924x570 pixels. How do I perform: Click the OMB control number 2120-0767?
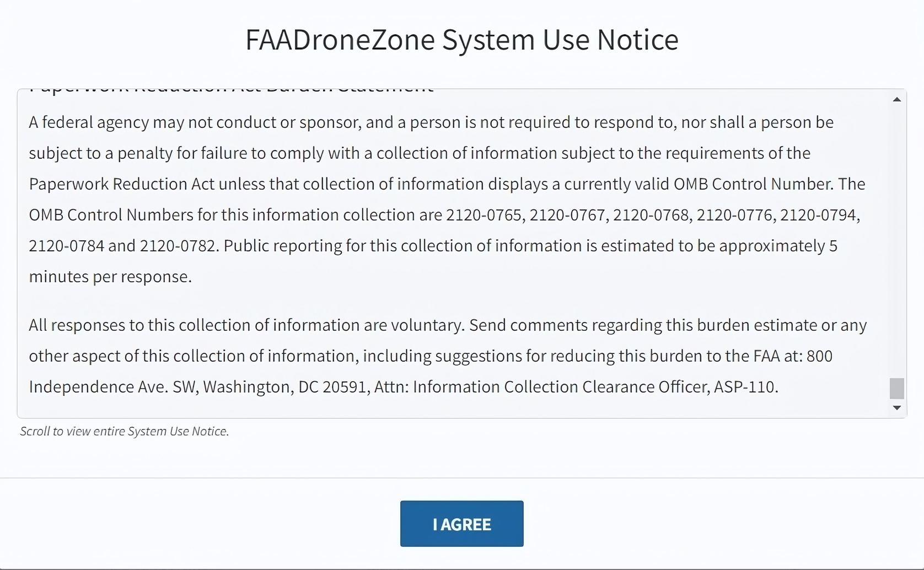click(567, 215)
